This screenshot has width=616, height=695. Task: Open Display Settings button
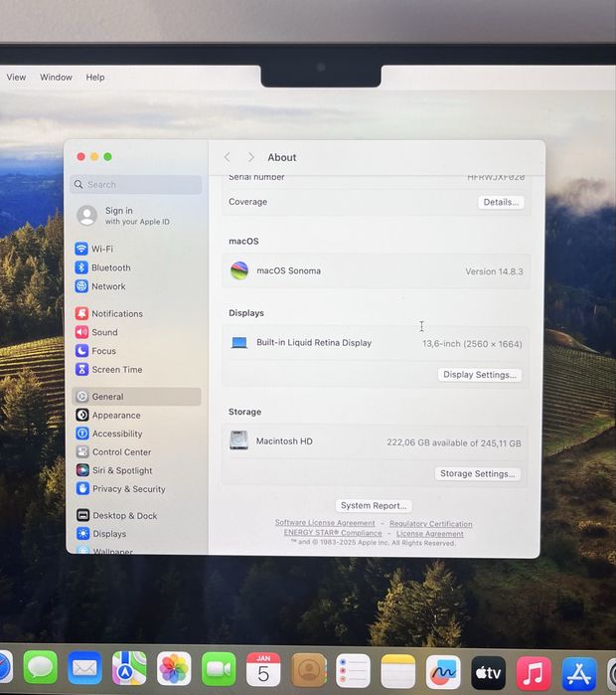pos(480,375)
